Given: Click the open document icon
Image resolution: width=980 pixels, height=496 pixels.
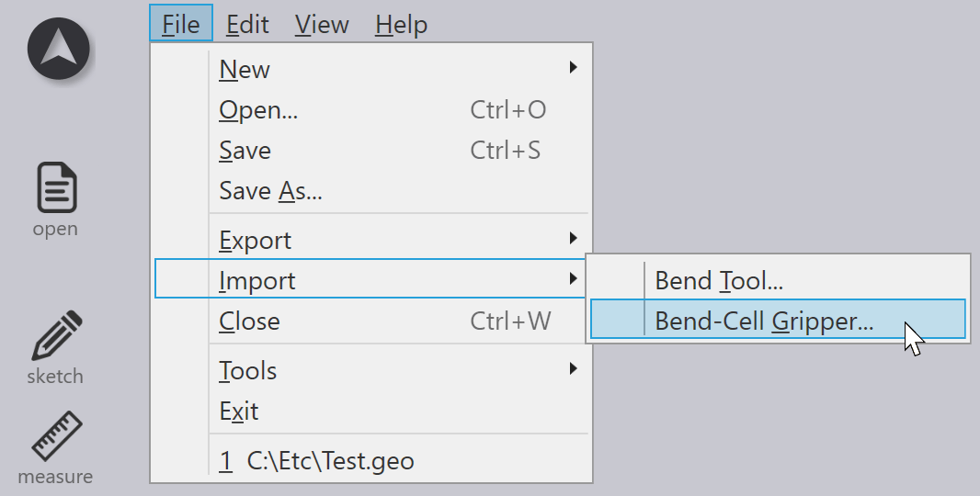Looking at the screenshot, I should (x=56, y=187).
